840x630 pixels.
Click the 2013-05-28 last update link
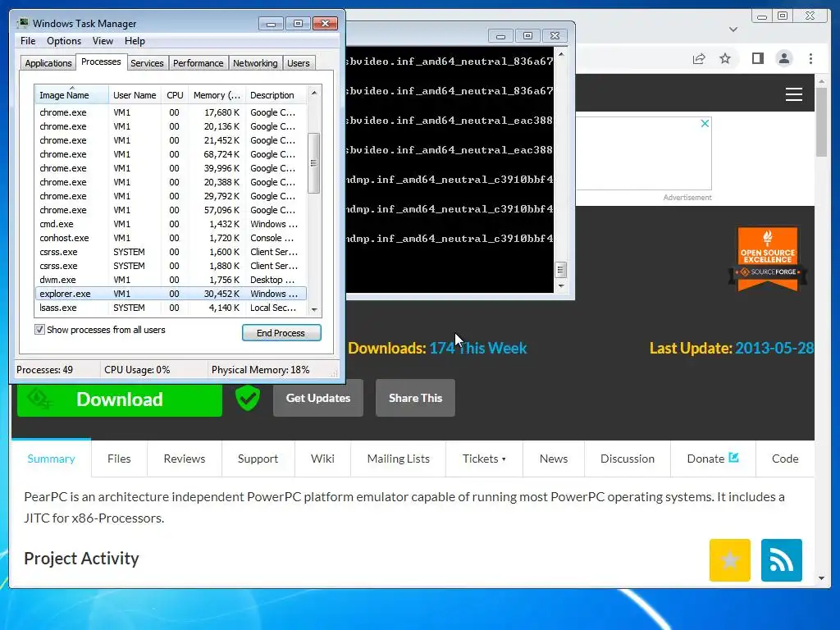click(x=774, y=348)
